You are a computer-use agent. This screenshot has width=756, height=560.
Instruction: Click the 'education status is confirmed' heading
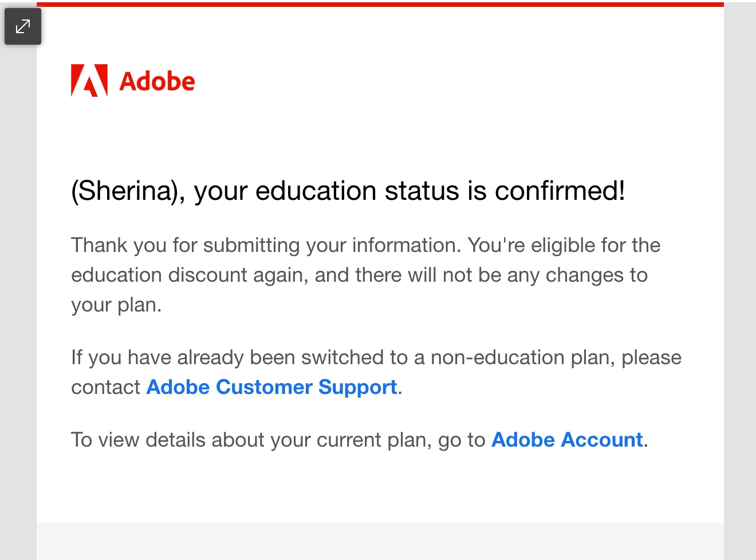(x=348, y=191)
